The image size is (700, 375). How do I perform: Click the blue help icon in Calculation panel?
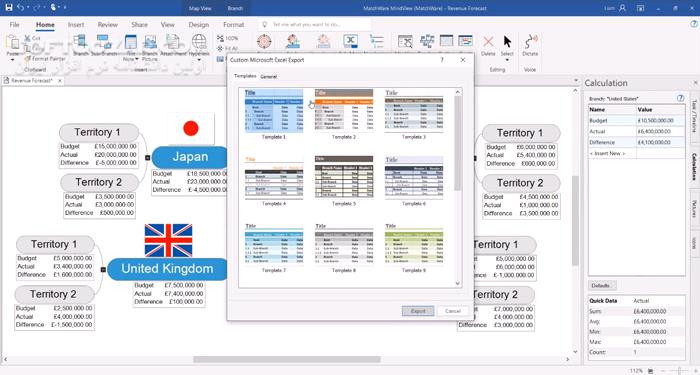click(x=680, y=98)
